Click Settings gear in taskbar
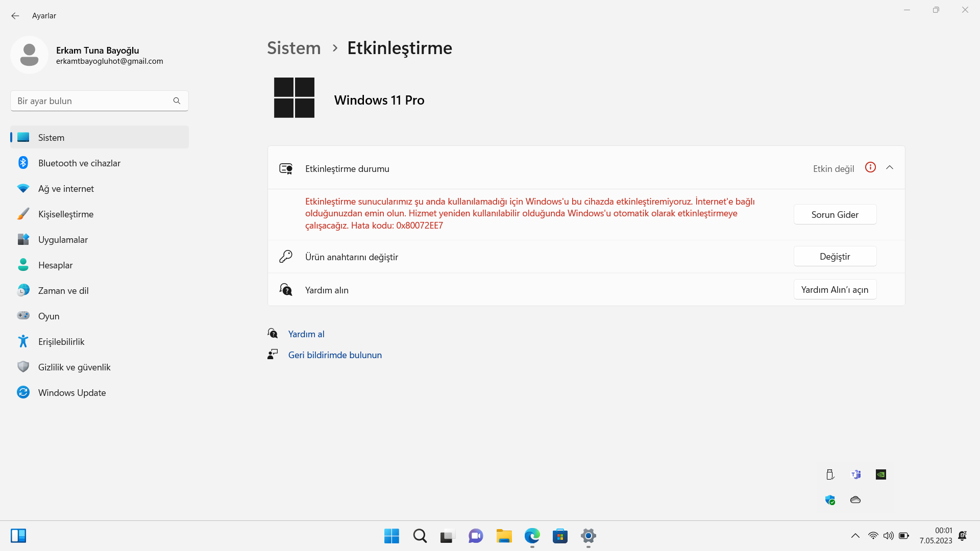 click(x=589, y=536)
